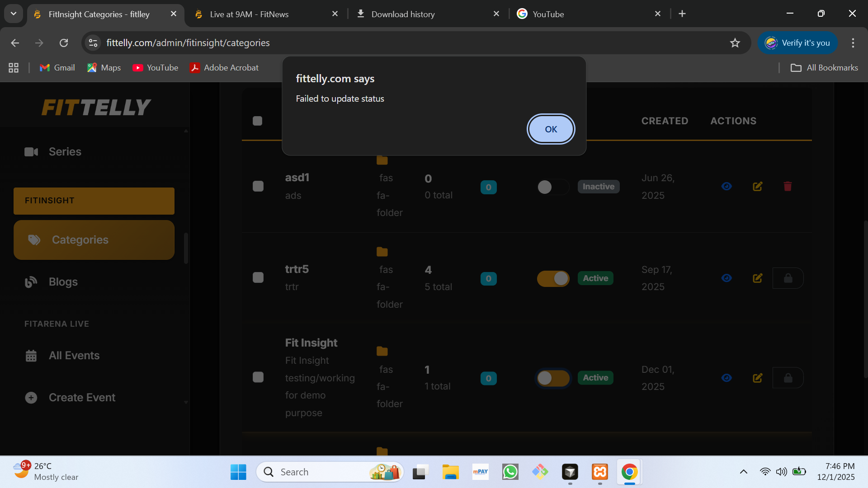Check the select-all checkbox in table header
The width and height of the screenshot is (868, 488).
click(258, 121)
